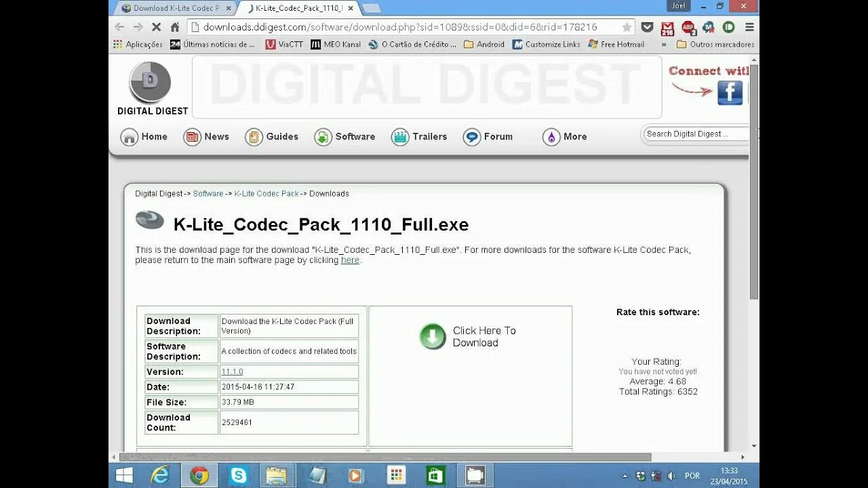Open the Android bookmarks folder
Image resolution: width=868 pixels, height=488 pixels.
pyautogui.click(x=484, y=44)
